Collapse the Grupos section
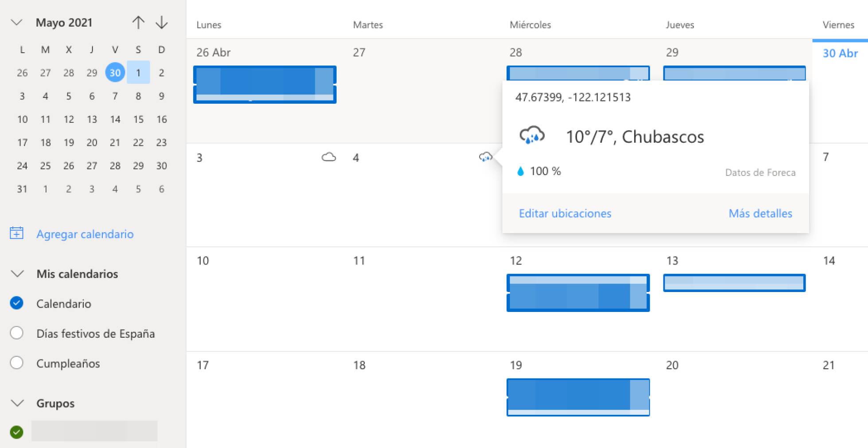Viewport: 868px width, 448px height. 17,403
